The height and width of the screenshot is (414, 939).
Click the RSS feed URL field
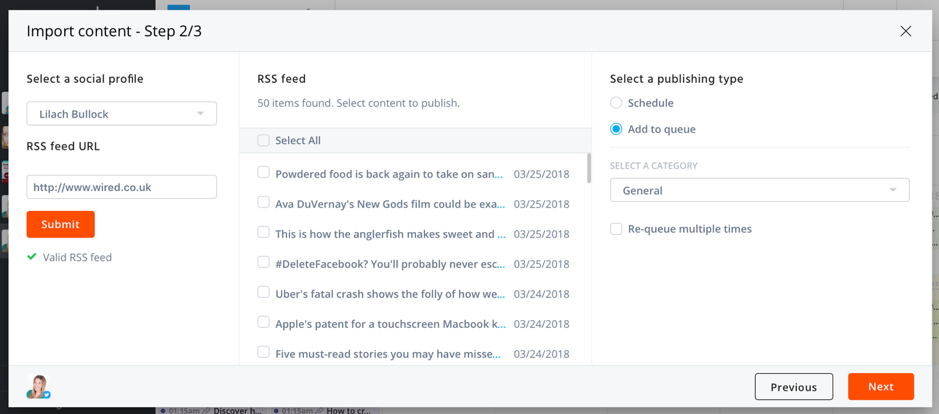[121, 187]
